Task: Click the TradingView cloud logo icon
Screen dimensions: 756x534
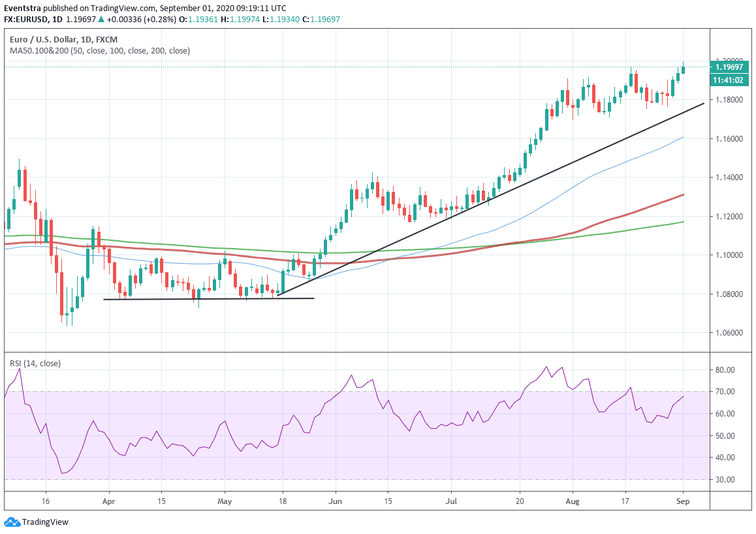Action: [x=12, y=522]
